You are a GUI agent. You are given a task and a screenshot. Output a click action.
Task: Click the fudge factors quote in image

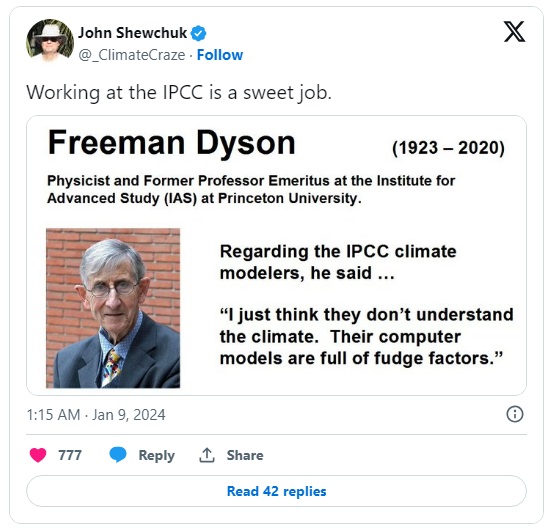click(366, 336)
